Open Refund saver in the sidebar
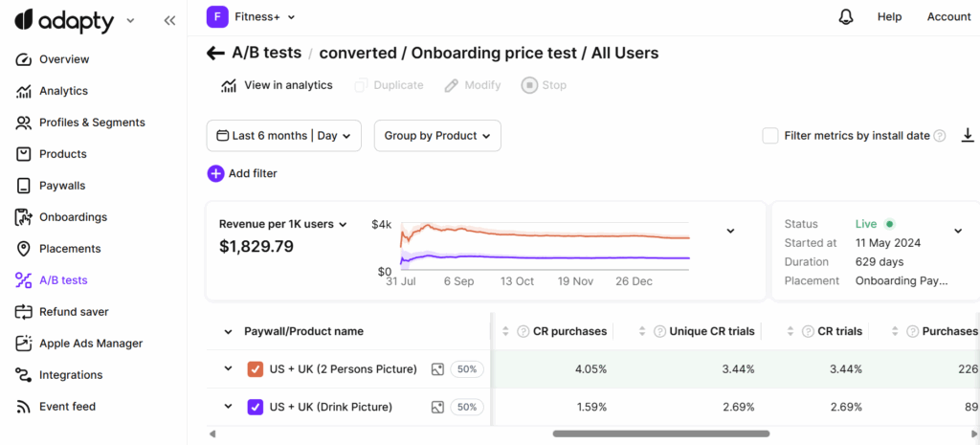The width and height of the screenshot is (980, 445). click(x=73, y=312)
